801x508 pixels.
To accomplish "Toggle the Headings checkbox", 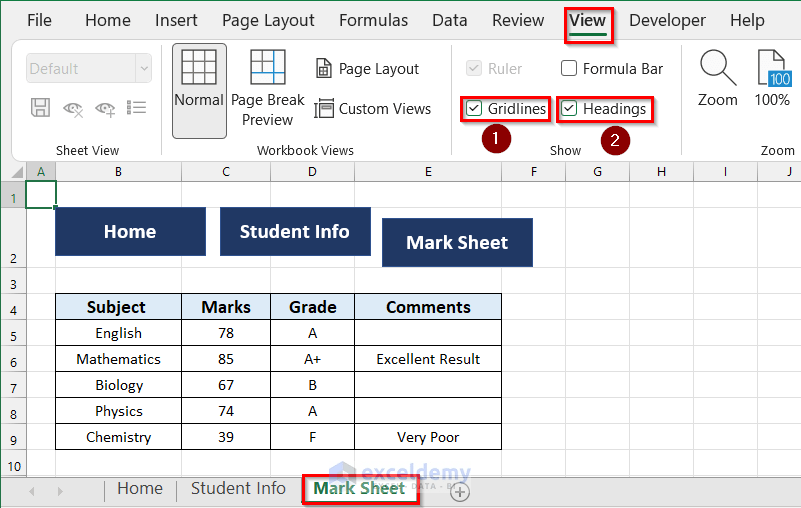I will (569, 108).
